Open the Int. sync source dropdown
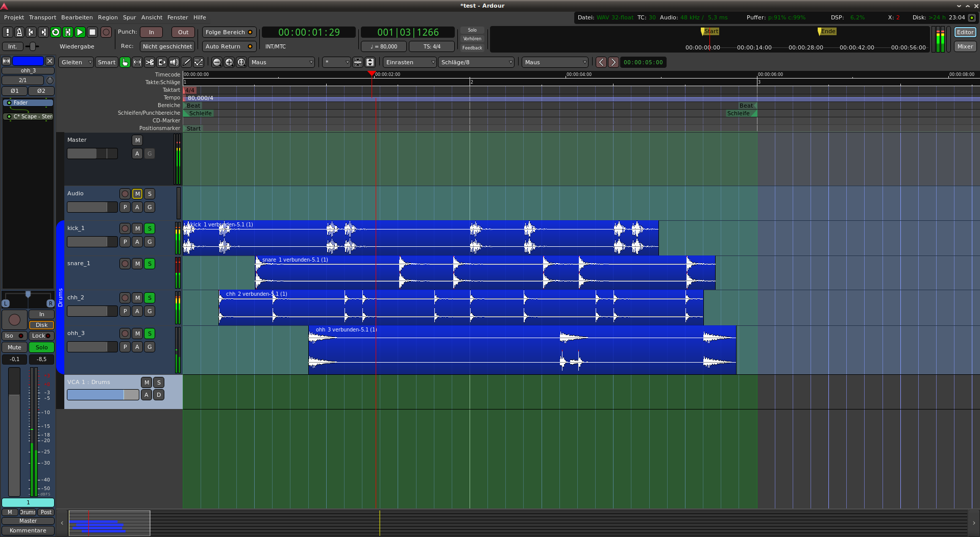 (12, 46)
